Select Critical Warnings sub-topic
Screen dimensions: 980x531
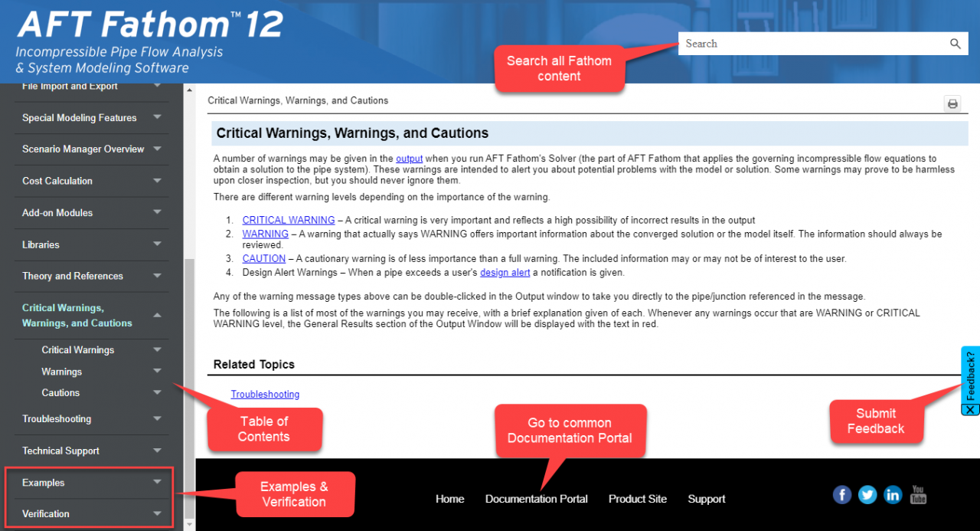(78, 350)
